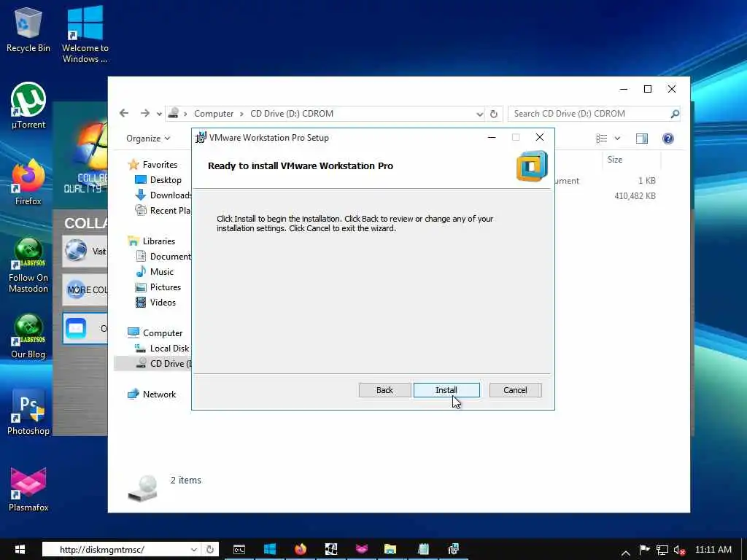Change the view layout icon in Explorer
Viewport: 747px width, 560px height.
click(602, 138)
